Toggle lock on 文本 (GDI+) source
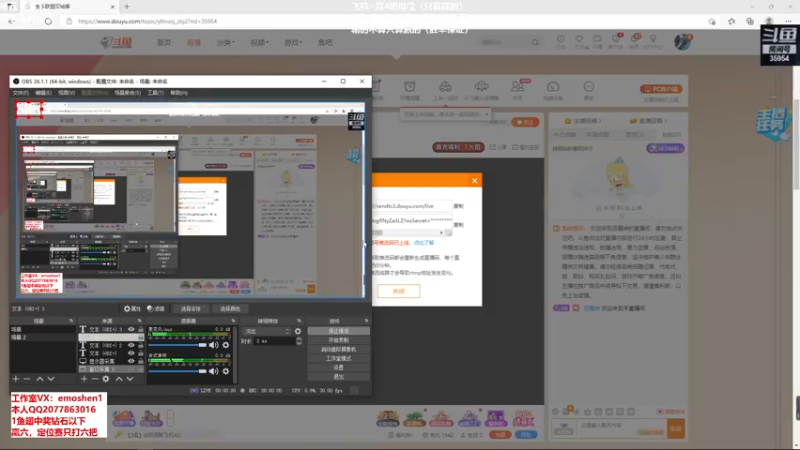This screenshot has height=450, width=800. (x=141, y=353)
